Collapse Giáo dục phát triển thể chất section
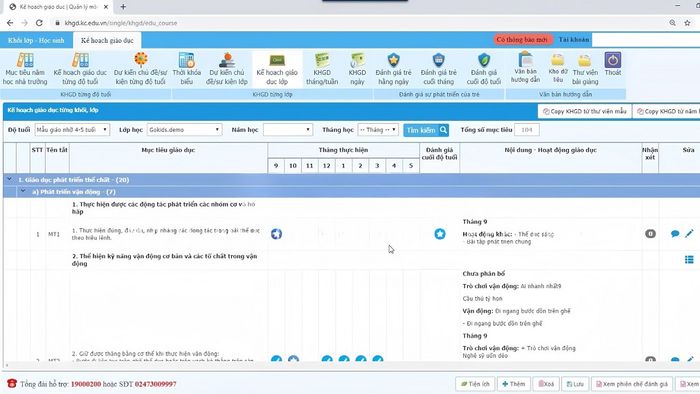The width and height of the screenshot is (700, 394). tap(9, 179)
